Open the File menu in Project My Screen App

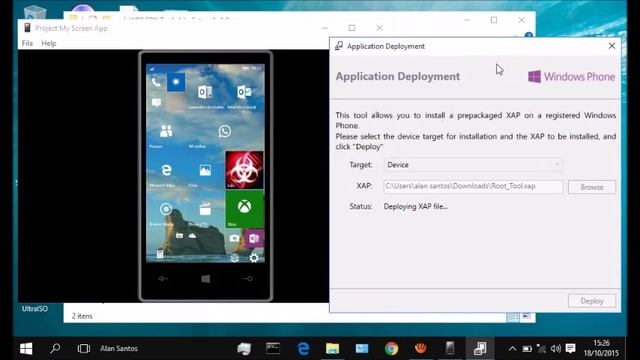pyautogui.click(x=27, y=43)
